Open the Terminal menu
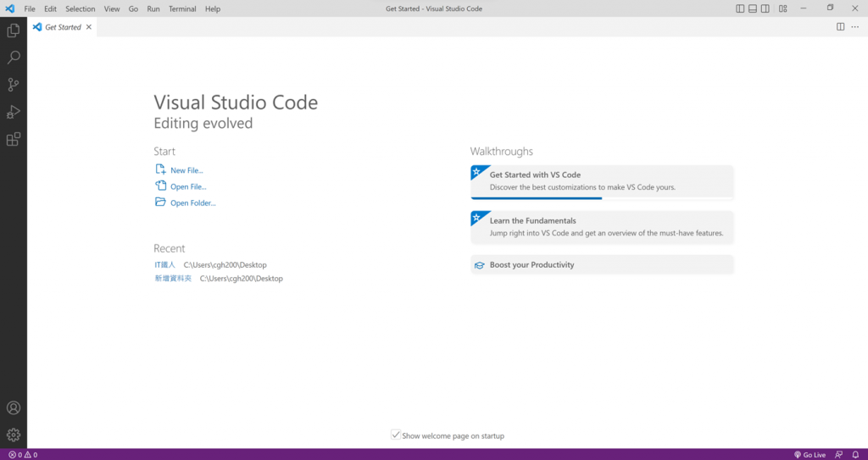 pos(182,8)
